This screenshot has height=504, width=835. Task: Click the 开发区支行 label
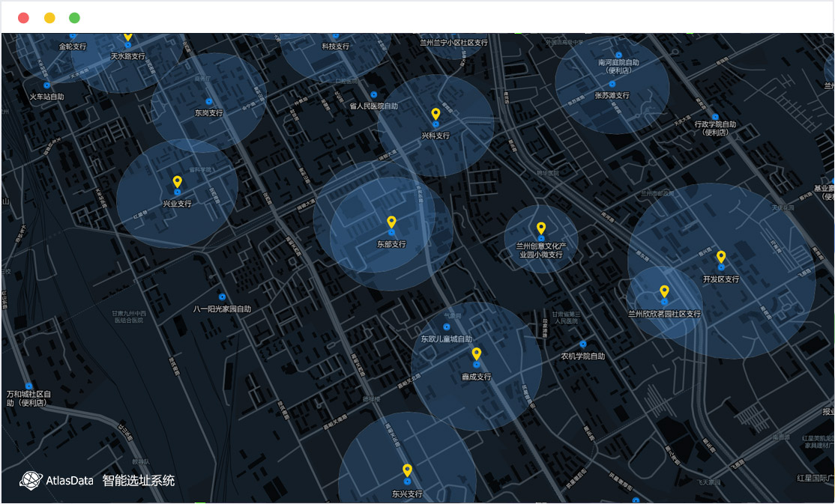coord(721,279)
